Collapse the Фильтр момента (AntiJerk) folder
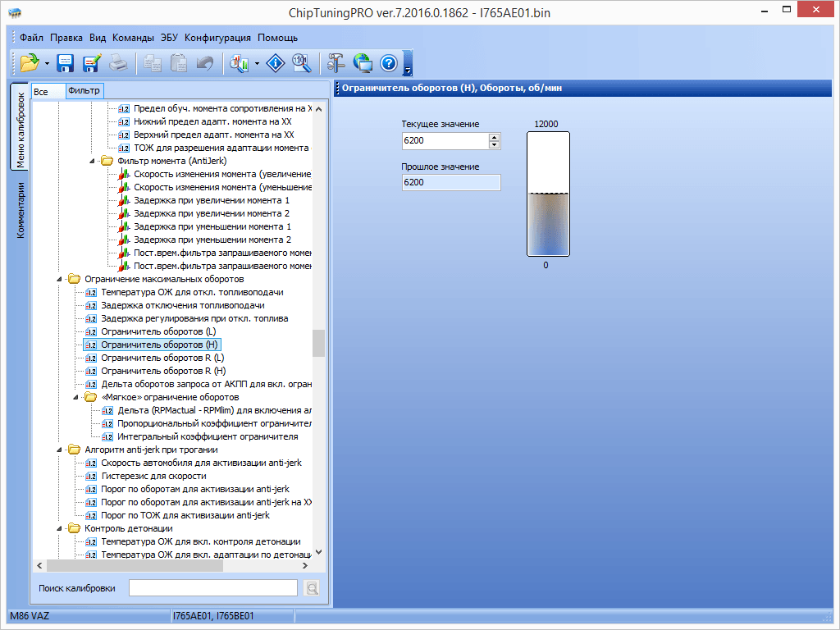This screenshot has height=630, width=840. click(92, 162)
